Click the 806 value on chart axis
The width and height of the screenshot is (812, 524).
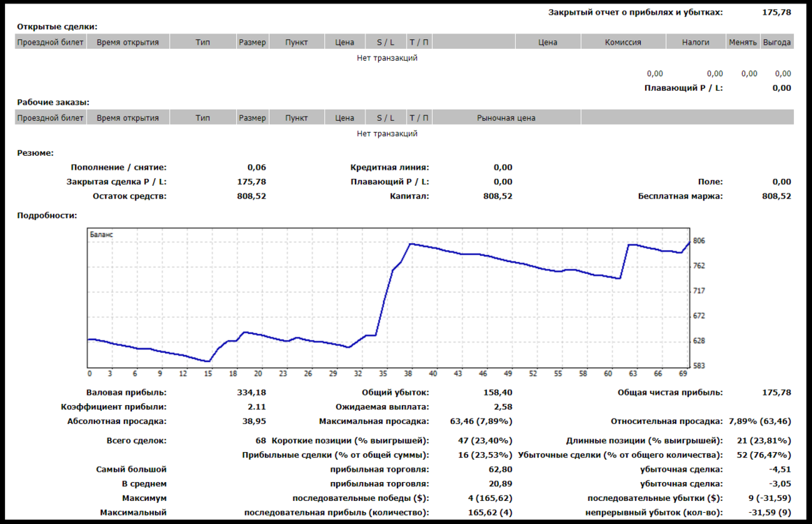[x=699, y=241]
